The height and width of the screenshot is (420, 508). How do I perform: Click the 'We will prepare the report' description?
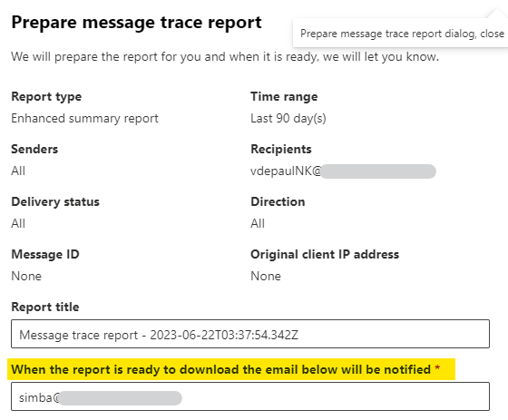[225, 57]
